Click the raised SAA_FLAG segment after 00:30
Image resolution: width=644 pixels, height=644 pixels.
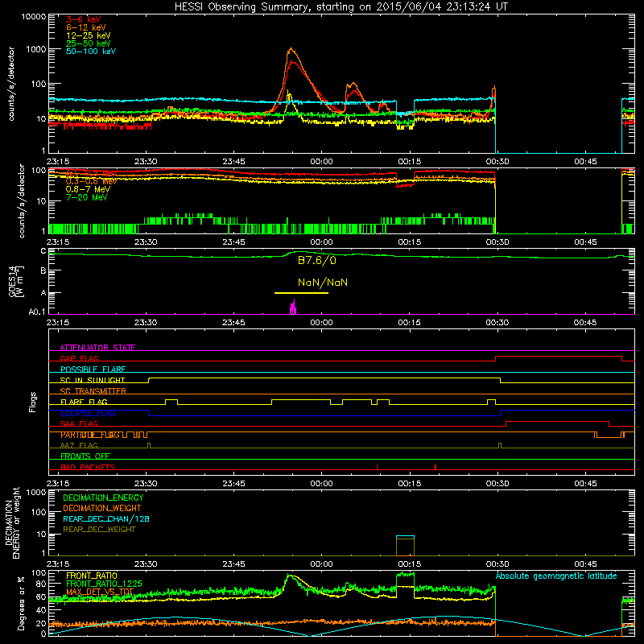557,422
